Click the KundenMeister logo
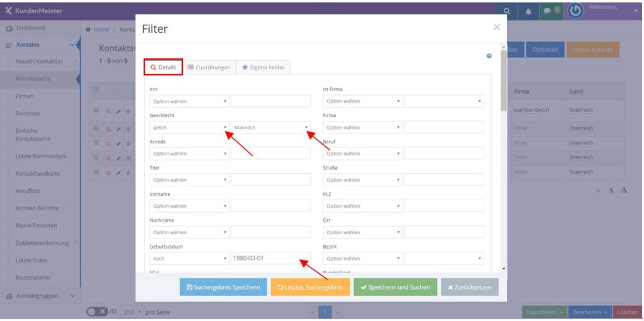This screenshot has width=644, height=321. pos(34,11)
